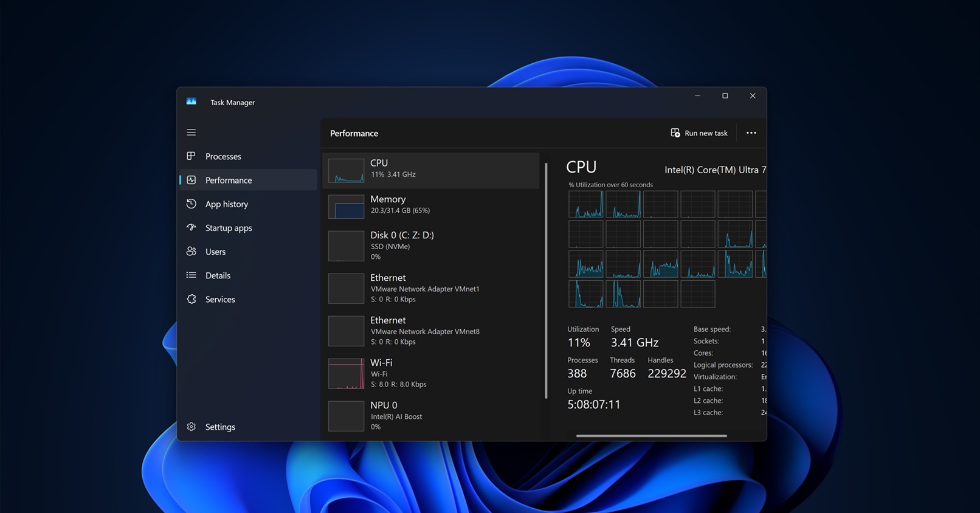
Task: Open the Settings gear icon
Action: 192,427
